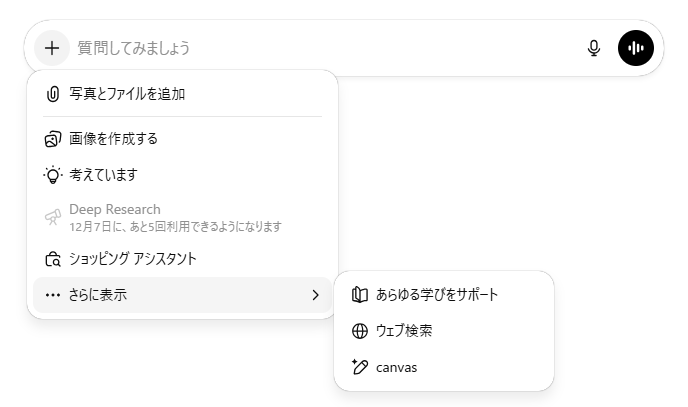The width and height of the screenshot is (688, 407).
Task: Click the globe web search icon
Action: click(360, 331)
